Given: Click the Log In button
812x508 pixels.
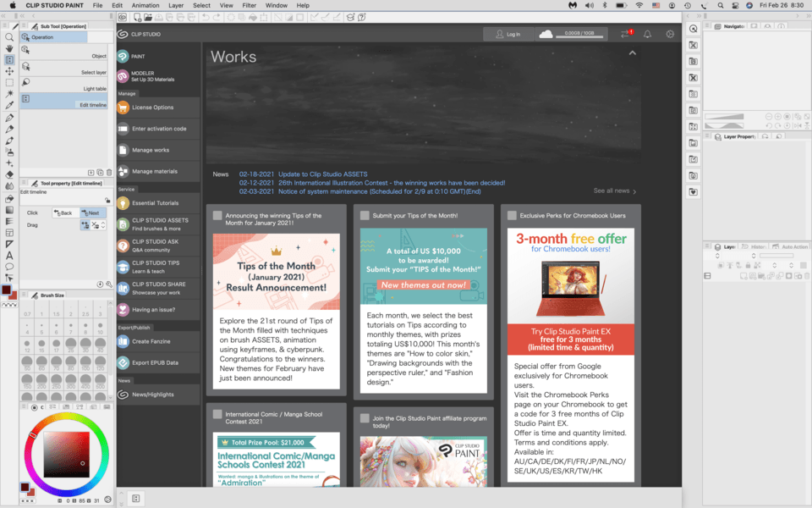Looking at the screenshot, I should coord(507,34).
